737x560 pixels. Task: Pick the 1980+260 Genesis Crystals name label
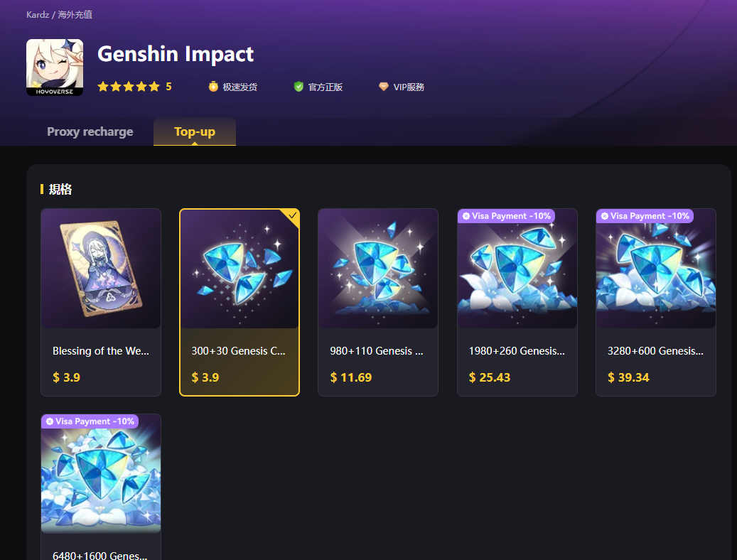tap(517, 351)
